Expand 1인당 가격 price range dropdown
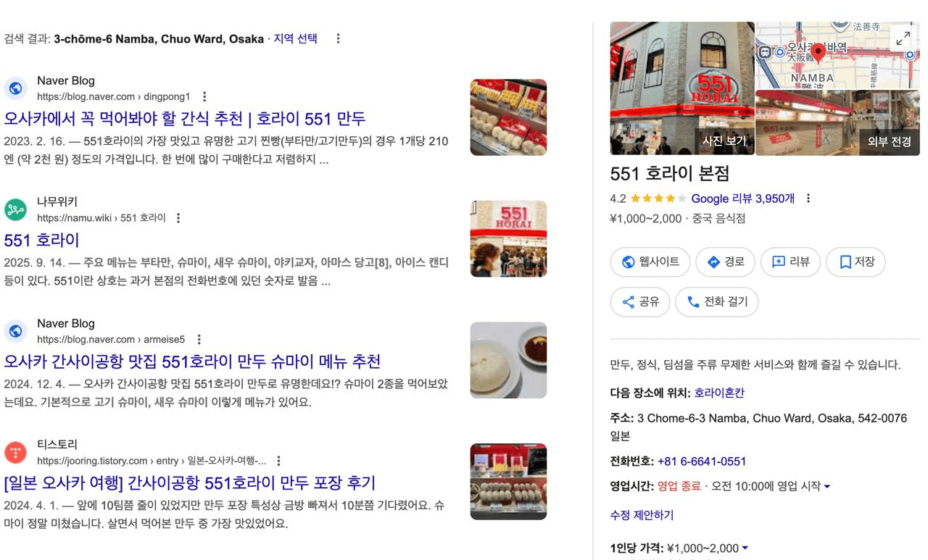928x560 pixels. 745,548
